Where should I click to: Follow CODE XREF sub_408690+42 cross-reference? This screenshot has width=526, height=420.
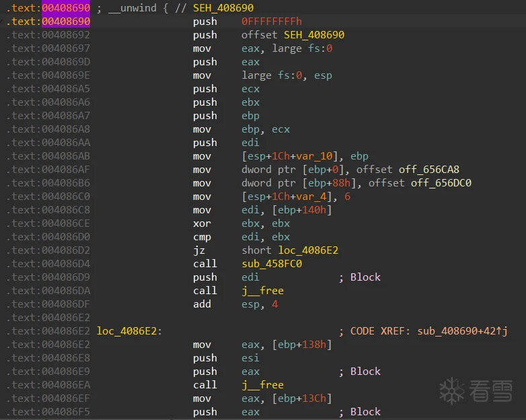point(462,331)
